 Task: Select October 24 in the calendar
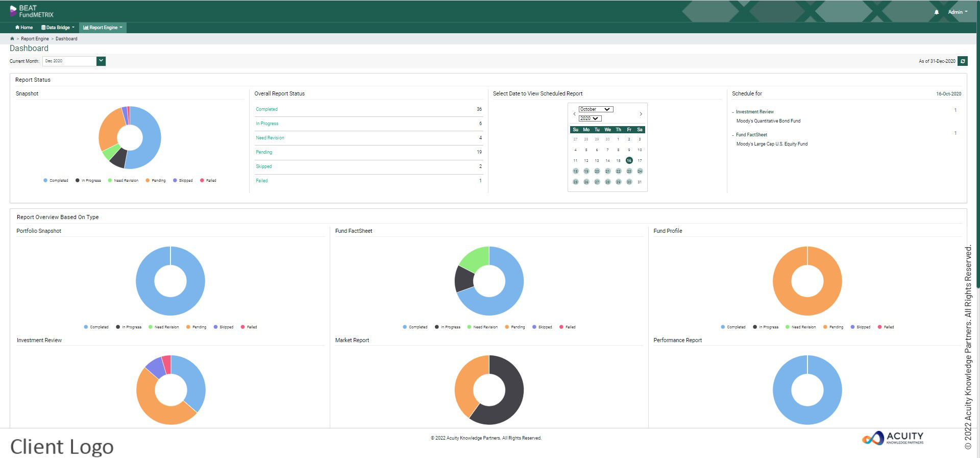pyautogui.click(x=640, y=171)
